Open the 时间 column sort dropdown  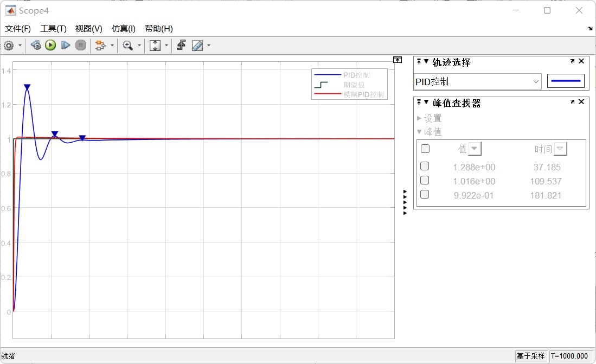pyautogui.click(x=560, y=149)
